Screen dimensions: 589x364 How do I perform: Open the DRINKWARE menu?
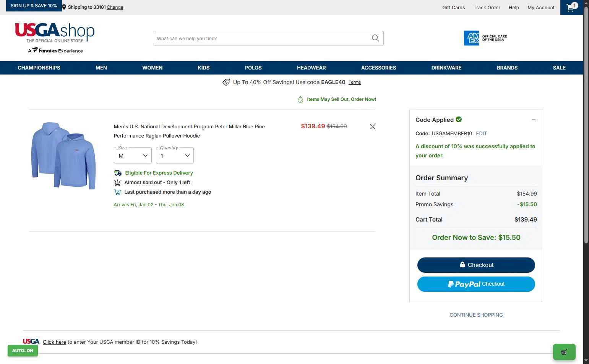pyautogui.click(x=446, y=68)
